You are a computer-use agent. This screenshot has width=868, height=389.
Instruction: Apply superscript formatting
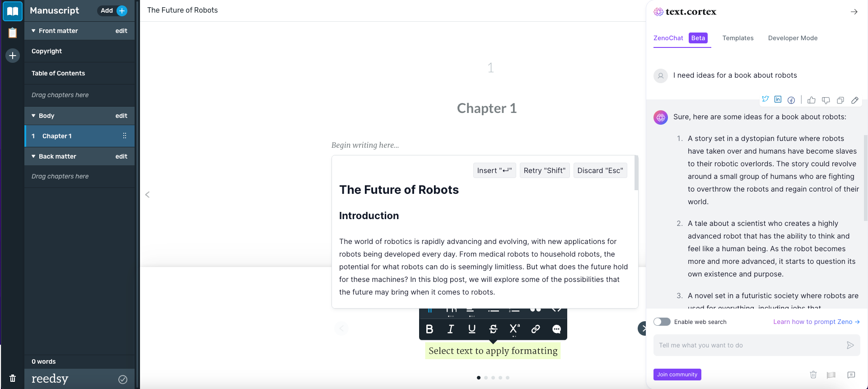514,329
